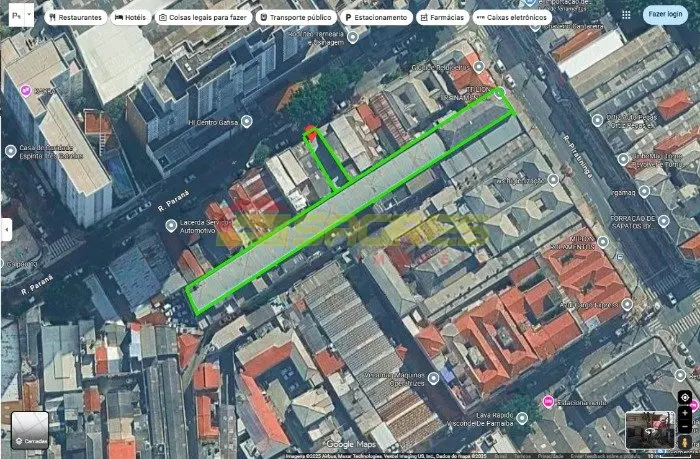Click the red property marker
This screenshot has height=459, width=700.
coord(311,132)
